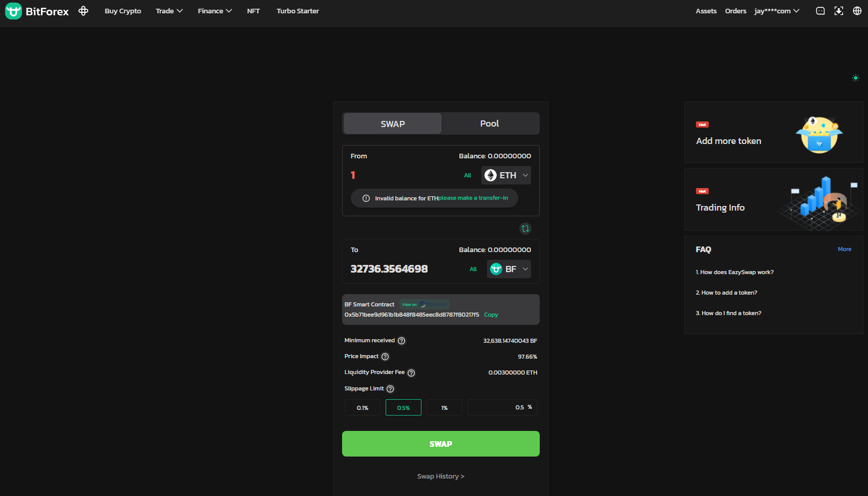Image resolution: width=868 pixels, height=496 pixels.
Task: Go to Orders
Action: click(x=736, y=11)
